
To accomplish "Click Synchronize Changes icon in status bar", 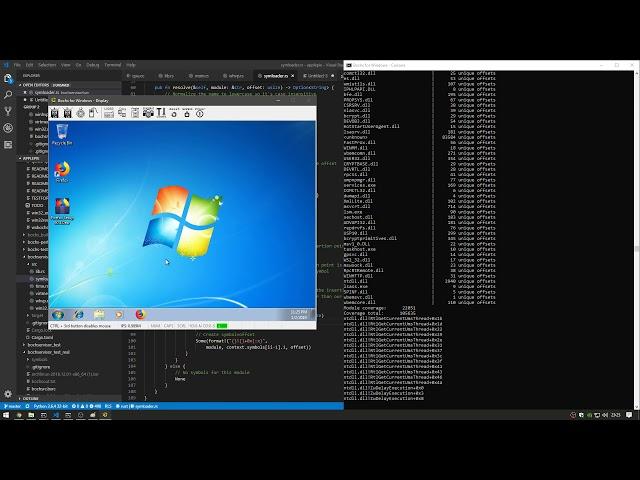I will (27, 406).
